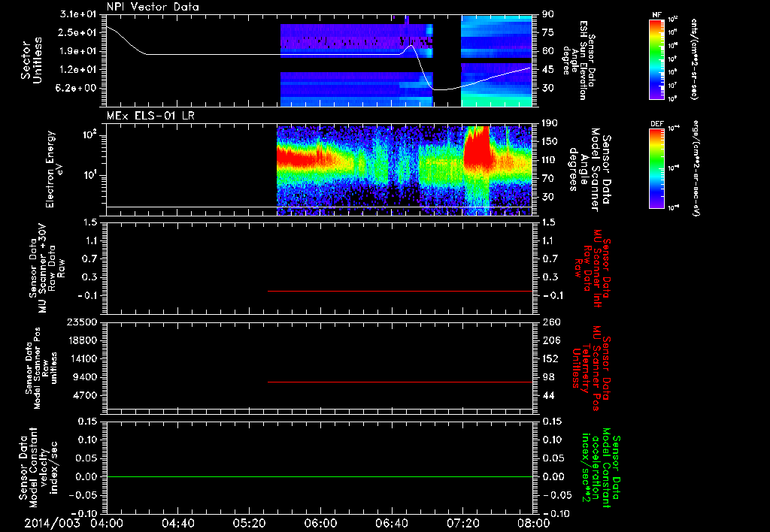Click the 05:20 time axis label
This screenshot has width=770, height=532.
coord(249,523)
